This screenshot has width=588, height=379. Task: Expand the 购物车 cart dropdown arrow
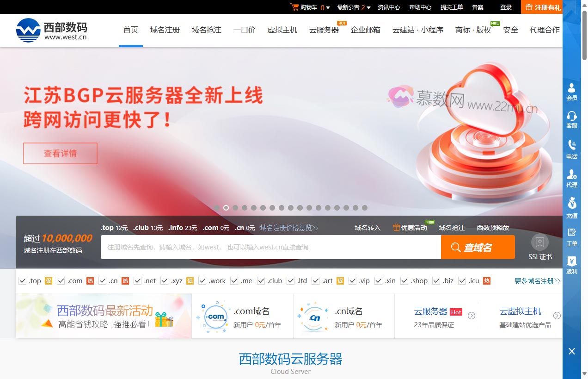pyautogui.click(x=327, y=7)
